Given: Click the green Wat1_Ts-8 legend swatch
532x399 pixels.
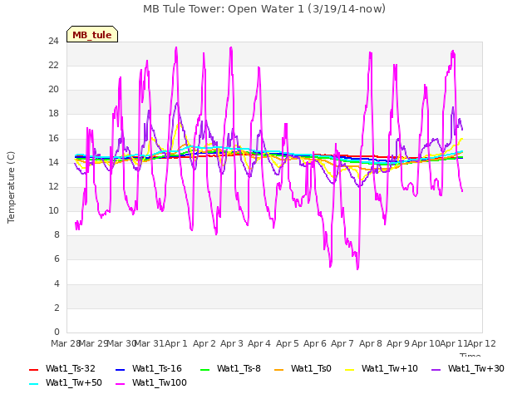Looking at the screenshot, I should tap(205, 369).
